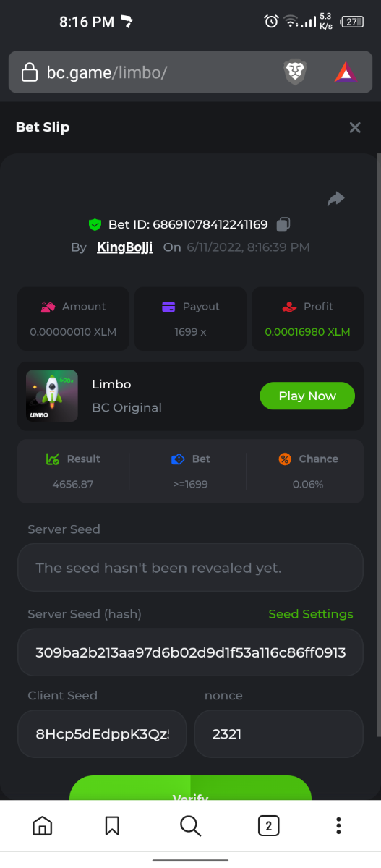The height and width of the screenshot is (868, 381).
Task: Select the Server Seed hash field
Action: (x=190, y=652)
